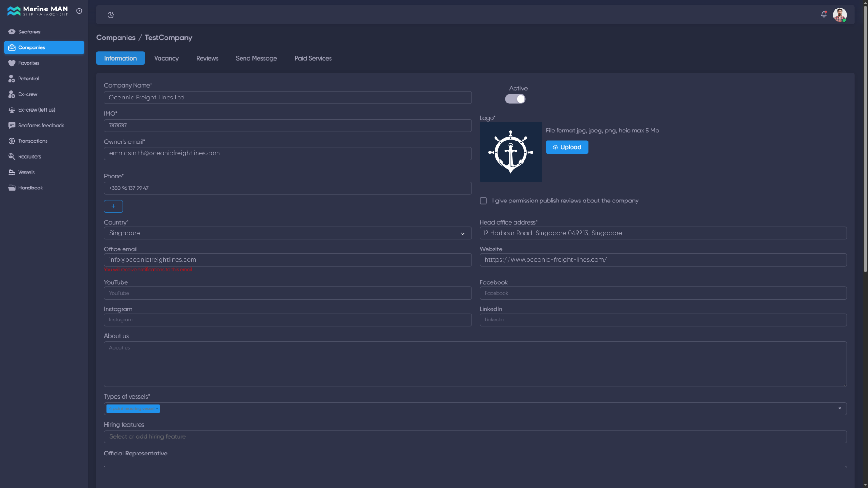The height and width of the screenshot is (488, 868).
Task: Click the Marine MAN logo
Action: 38,11
